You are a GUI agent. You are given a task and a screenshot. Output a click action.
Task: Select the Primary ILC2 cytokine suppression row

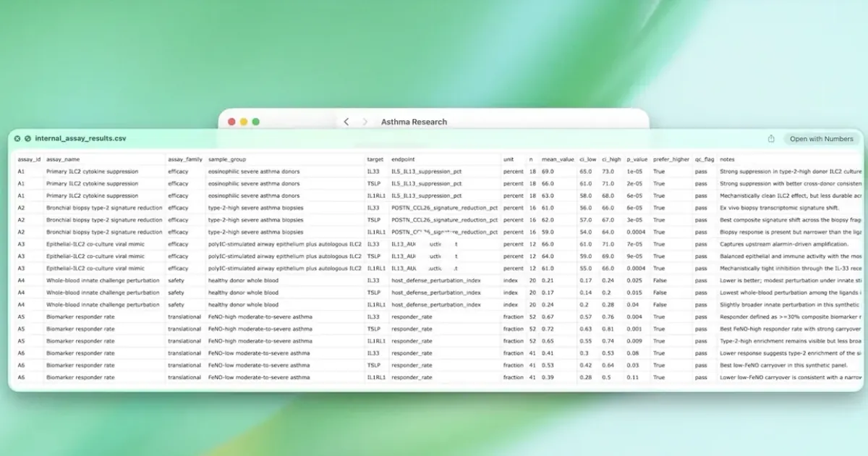[x=101, y=172]
